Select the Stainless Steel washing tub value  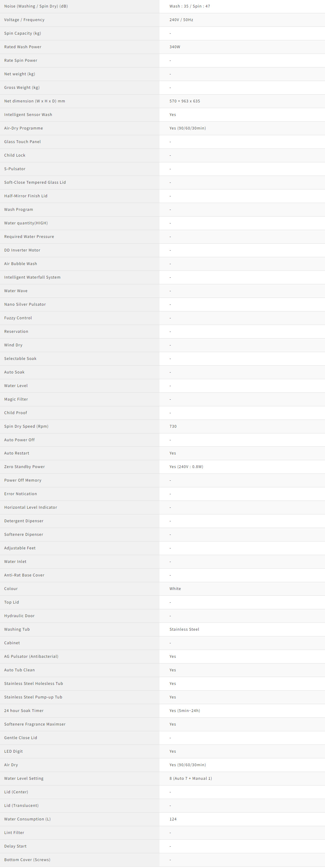point(184,629)
